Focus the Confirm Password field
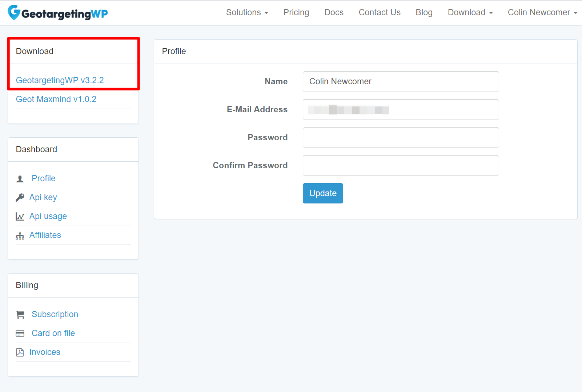This screenshot has height=392, width=582. [401, 165]
